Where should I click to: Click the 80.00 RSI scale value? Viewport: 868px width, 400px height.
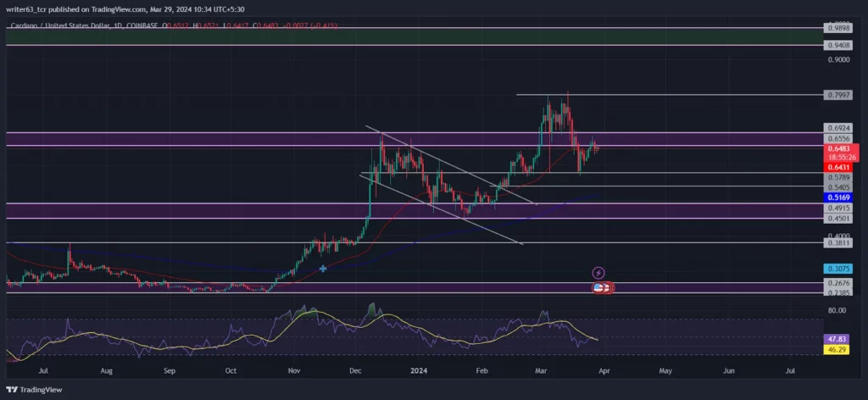point(837,310)
